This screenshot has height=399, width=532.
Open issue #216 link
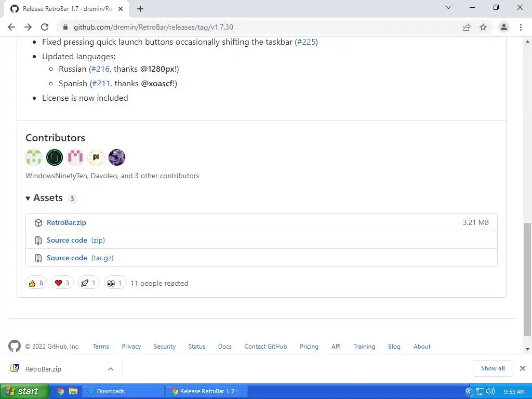tap(100, 69)
